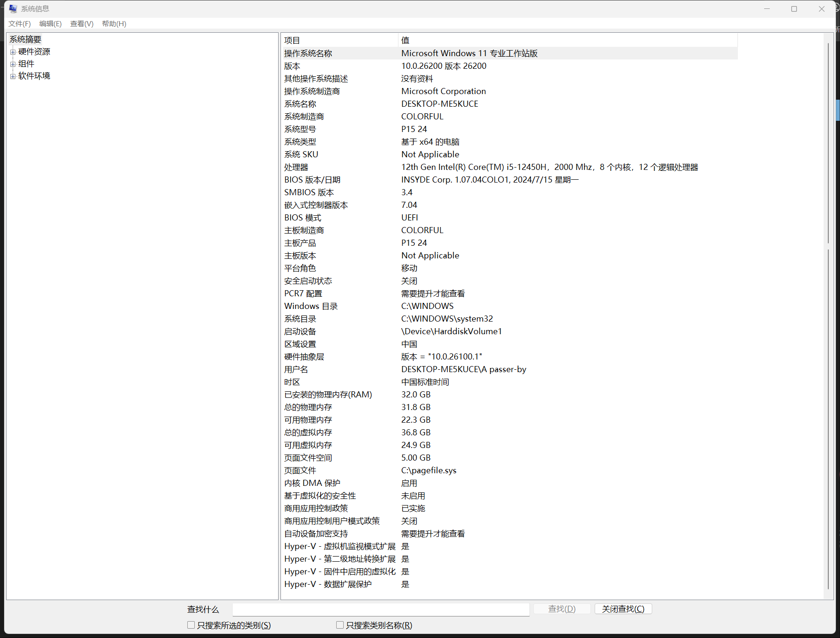
Task: Select the 内核 DMA 保护 row label
Action: pyautogui.click(x=312, y=483)
